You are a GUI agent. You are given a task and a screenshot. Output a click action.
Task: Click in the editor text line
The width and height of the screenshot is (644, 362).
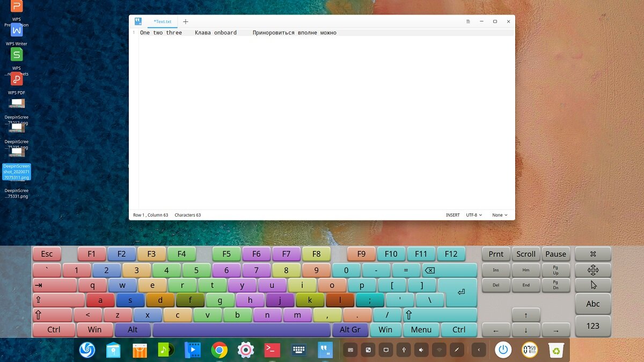(x=326, y=33)
